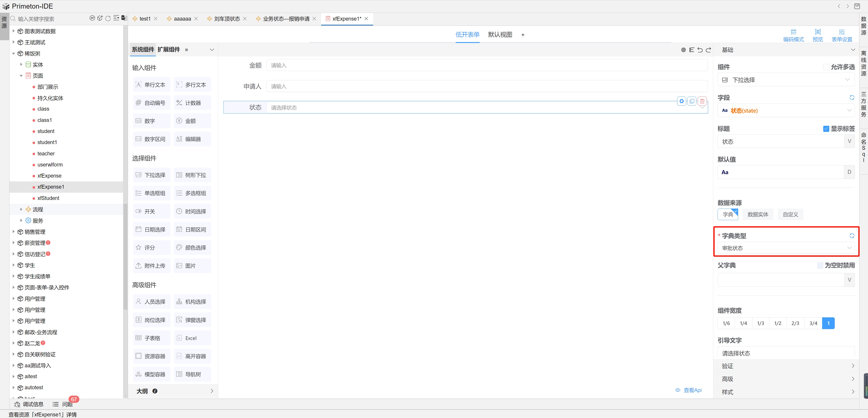Duplicate the selected 状态 field with the copy icon
The image size is (868, 418).
click(692, 101)
